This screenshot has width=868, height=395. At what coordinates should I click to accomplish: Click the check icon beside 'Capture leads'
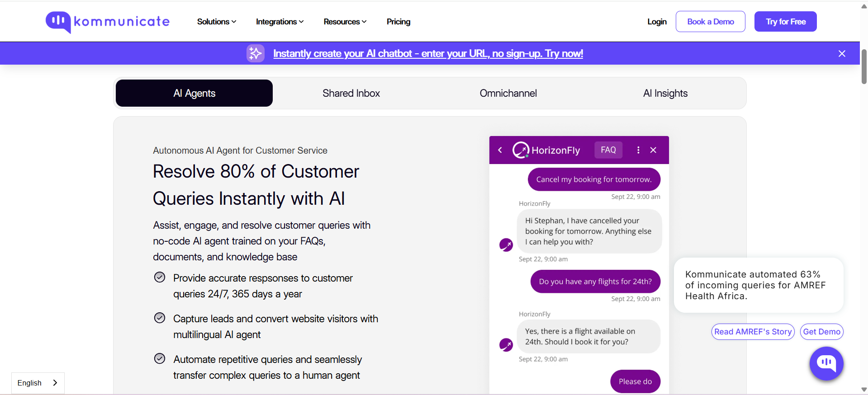[160, 318]
